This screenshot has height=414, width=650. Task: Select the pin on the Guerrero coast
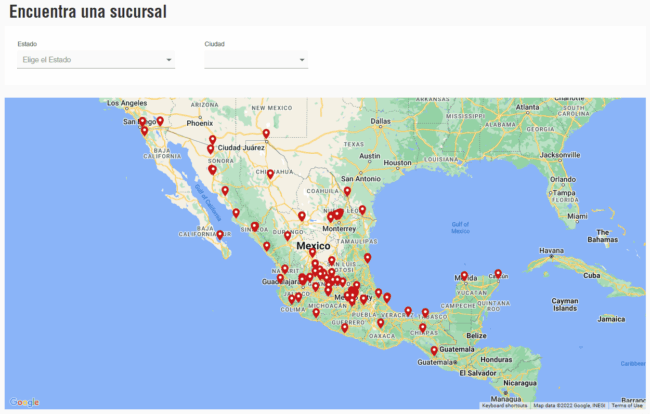click(345, 327)
